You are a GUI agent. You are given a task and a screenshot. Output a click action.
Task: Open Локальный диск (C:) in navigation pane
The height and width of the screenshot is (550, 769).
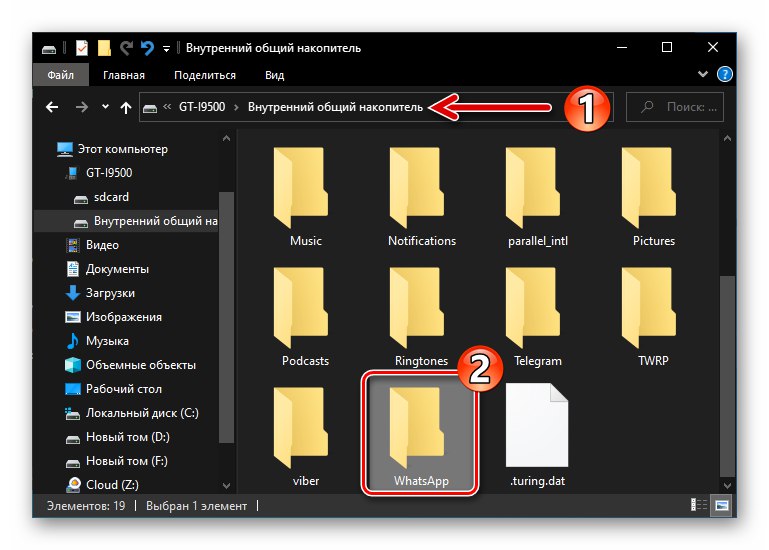pos(132,413)
